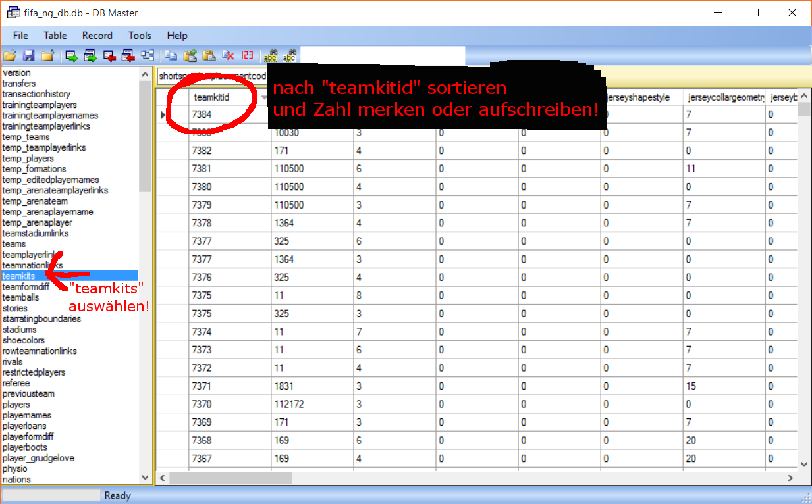Click the cell containing 1831
Screen dimensions: 812x504
coord(312,386)
